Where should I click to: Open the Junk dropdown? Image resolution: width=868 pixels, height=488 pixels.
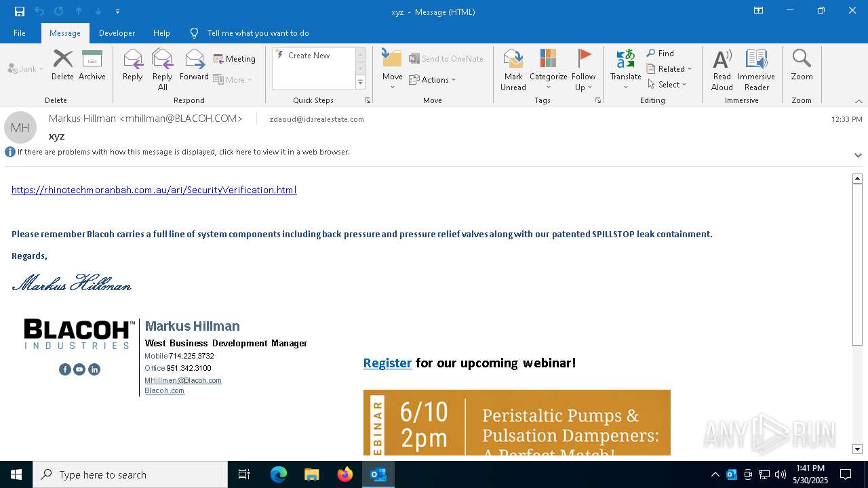pyautogui.click(x=26, y=68)
